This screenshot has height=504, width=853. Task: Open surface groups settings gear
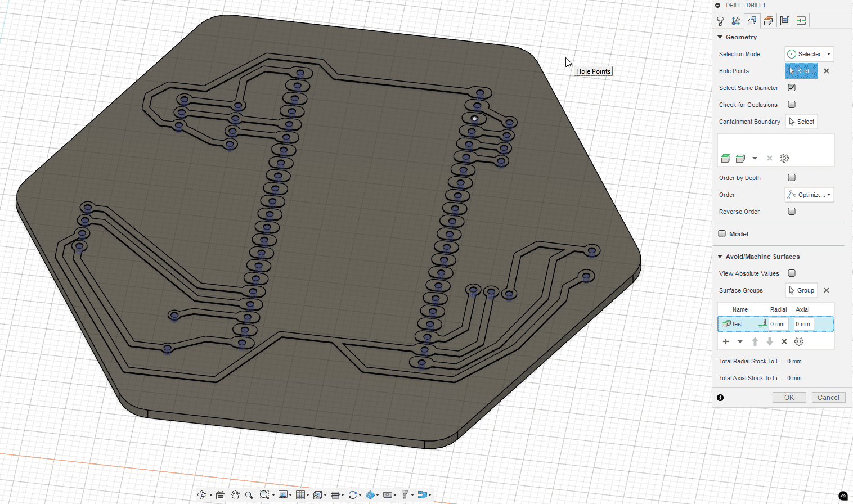click(799, 341)
